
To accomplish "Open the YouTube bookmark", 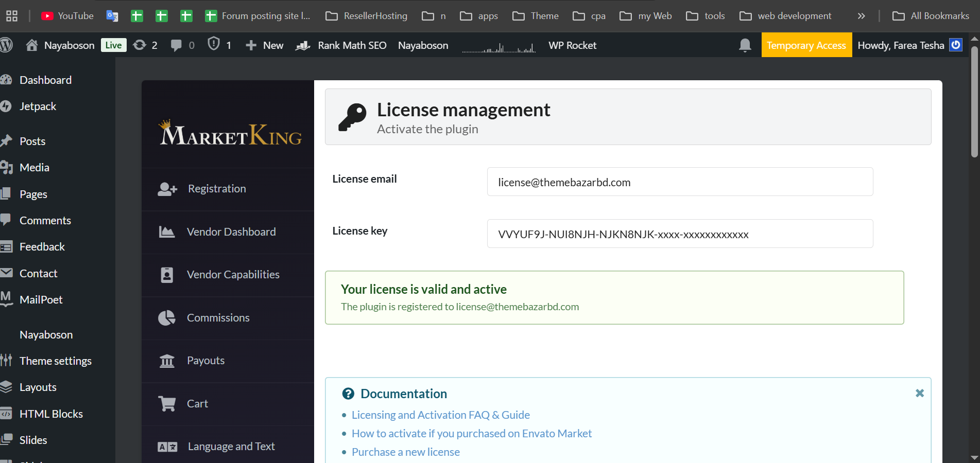I will click(x=67, y=16).
